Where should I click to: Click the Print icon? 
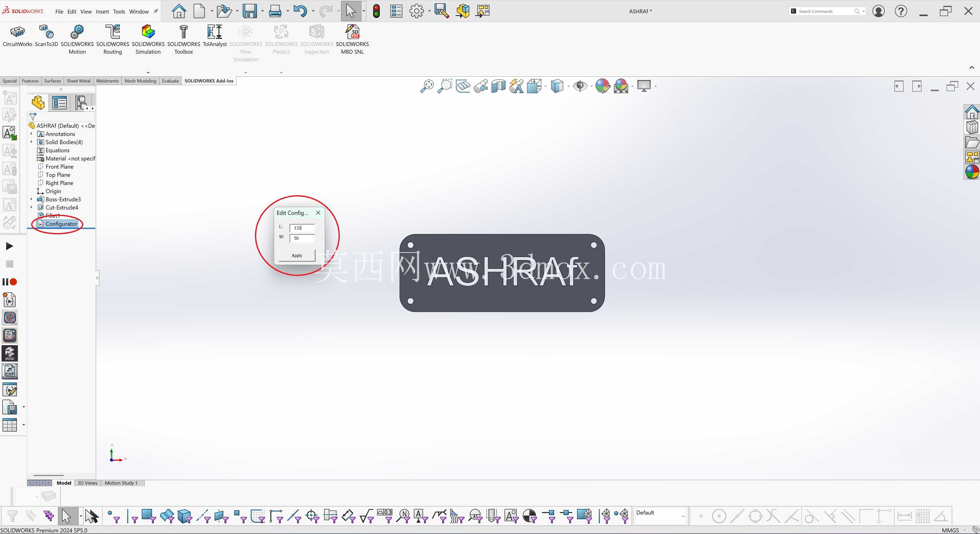click(275, 11)
